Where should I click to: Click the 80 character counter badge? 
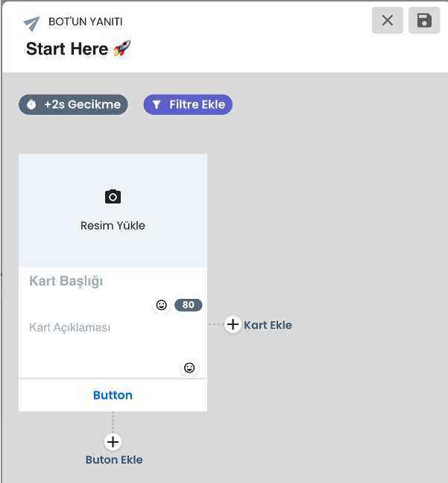(189, 305)
